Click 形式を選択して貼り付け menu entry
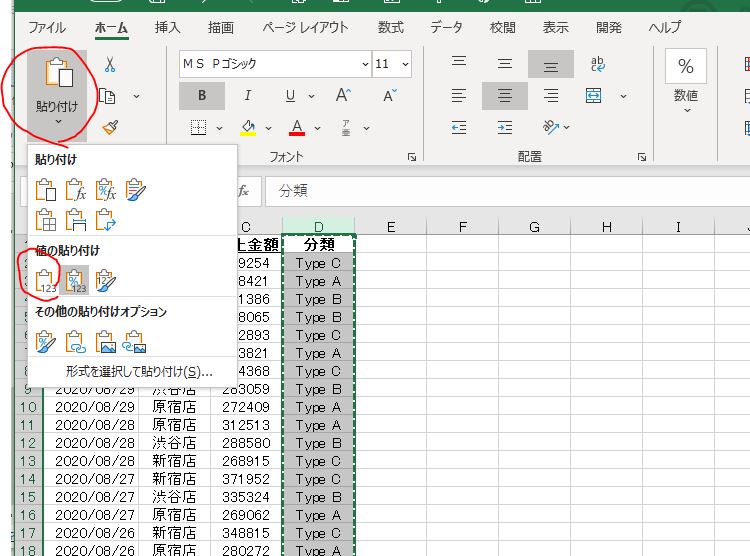This screenshot has height=556, width=750. click(139, 372)
